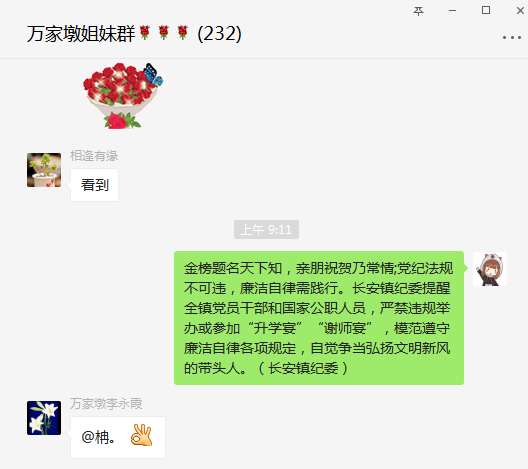The width and height of the screenshot is (528, 469).
Task: Close the WeChat chat window
Action: (x=520, y=10)
